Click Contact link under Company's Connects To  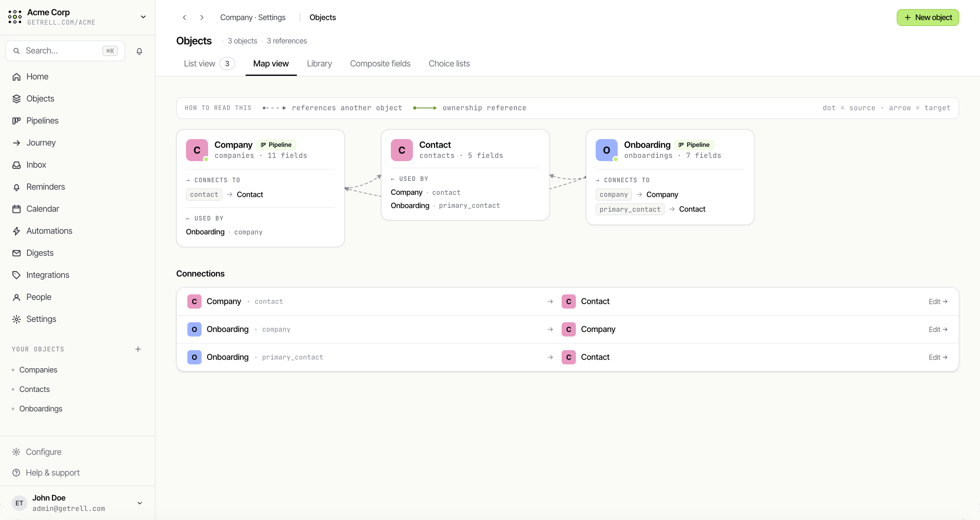tap(250, 195)
